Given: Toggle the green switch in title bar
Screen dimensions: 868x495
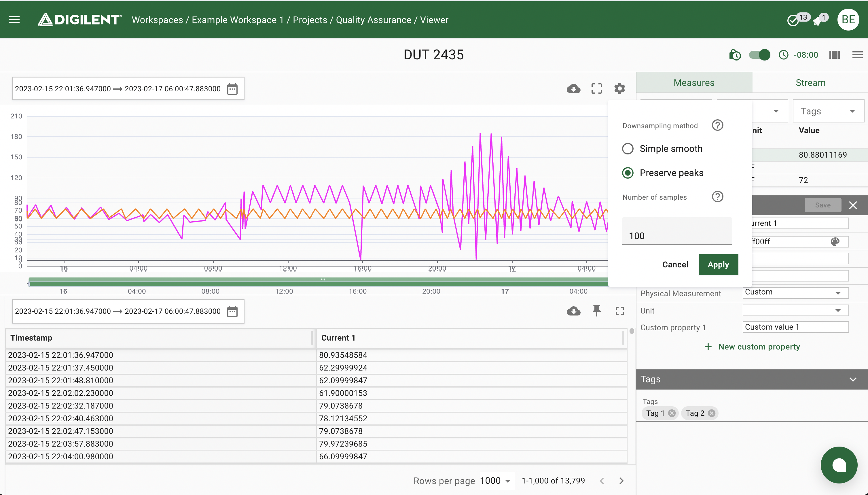Looking at the screenshot, I should 760,55.
